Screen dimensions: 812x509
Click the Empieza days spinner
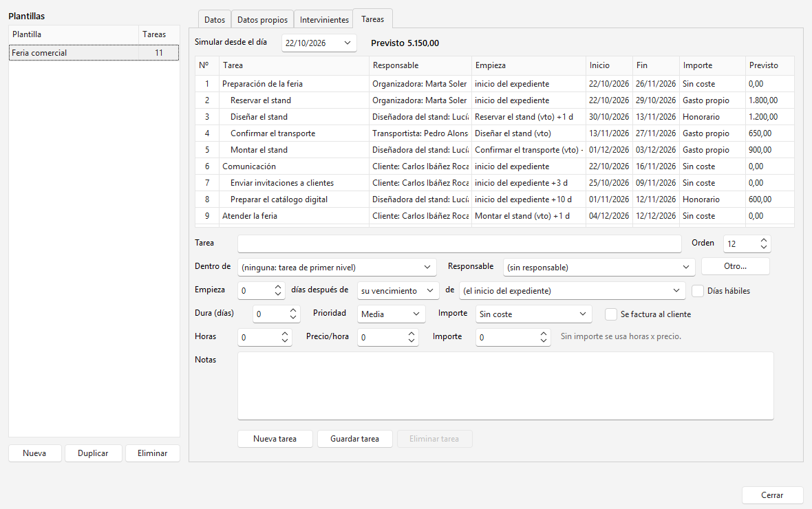261,290
